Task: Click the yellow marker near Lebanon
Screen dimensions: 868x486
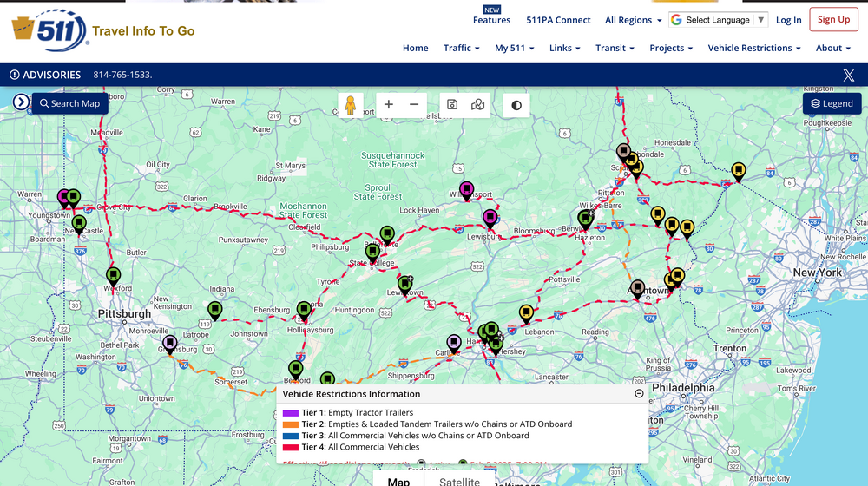Action: point(526,314)
